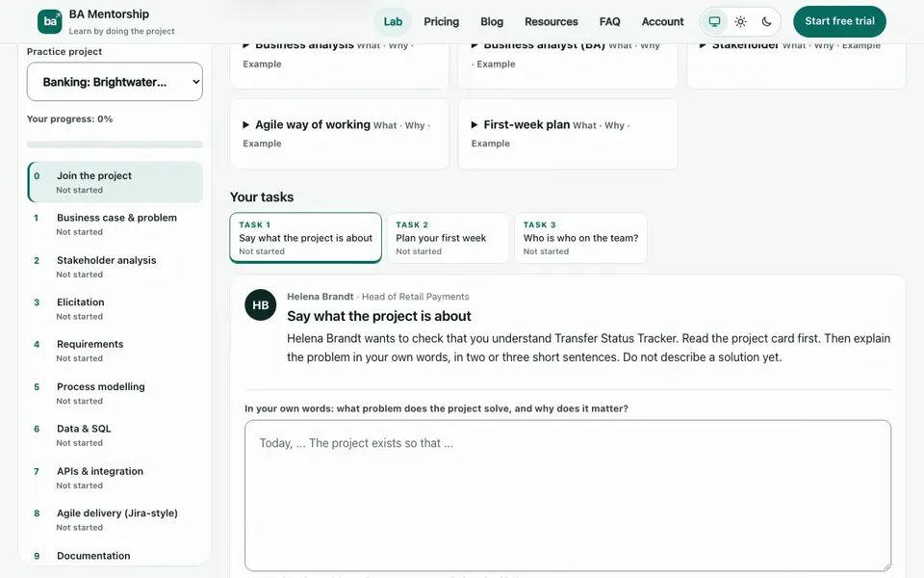Open step 5 Process modelling
This screenshot has width=924, height=578.
115,393
